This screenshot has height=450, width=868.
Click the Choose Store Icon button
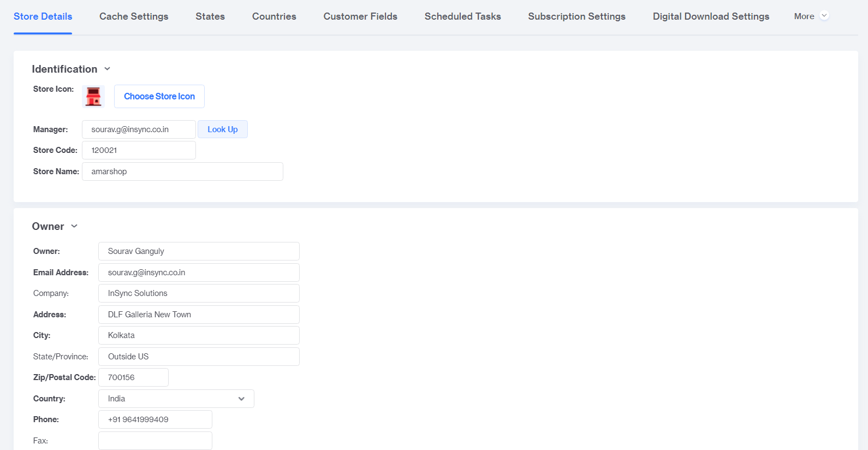(x=159, y=96)
